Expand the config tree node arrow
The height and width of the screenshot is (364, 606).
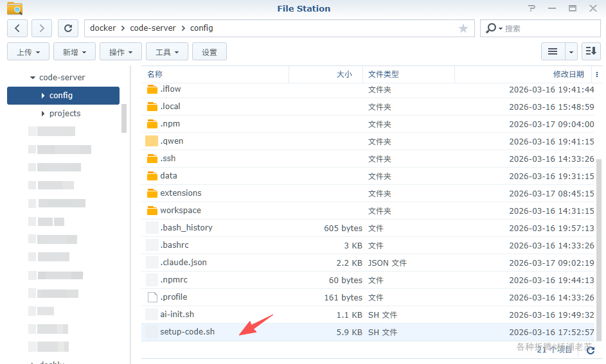tap(43, 96)
